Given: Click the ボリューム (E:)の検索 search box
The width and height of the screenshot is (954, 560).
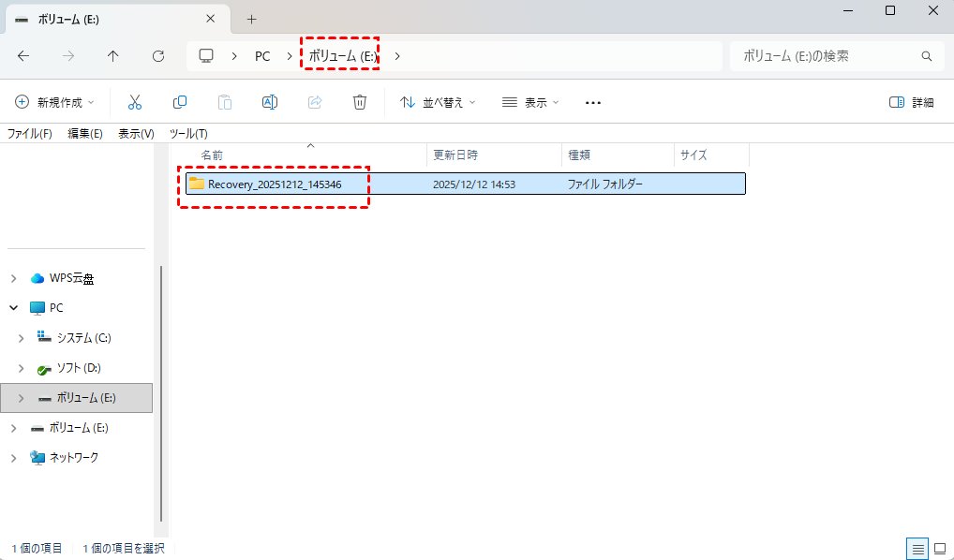Looking at the screenshot, I should tap(825, 56).
